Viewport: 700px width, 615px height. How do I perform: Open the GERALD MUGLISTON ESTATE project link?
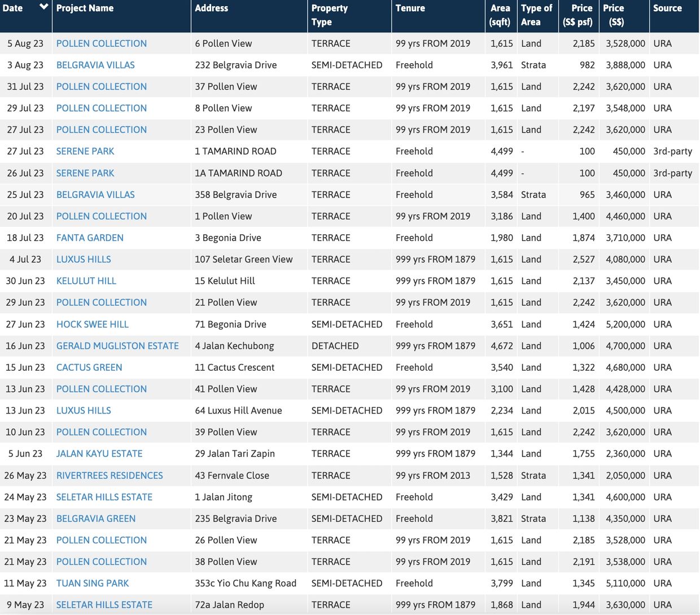(117, 346)
